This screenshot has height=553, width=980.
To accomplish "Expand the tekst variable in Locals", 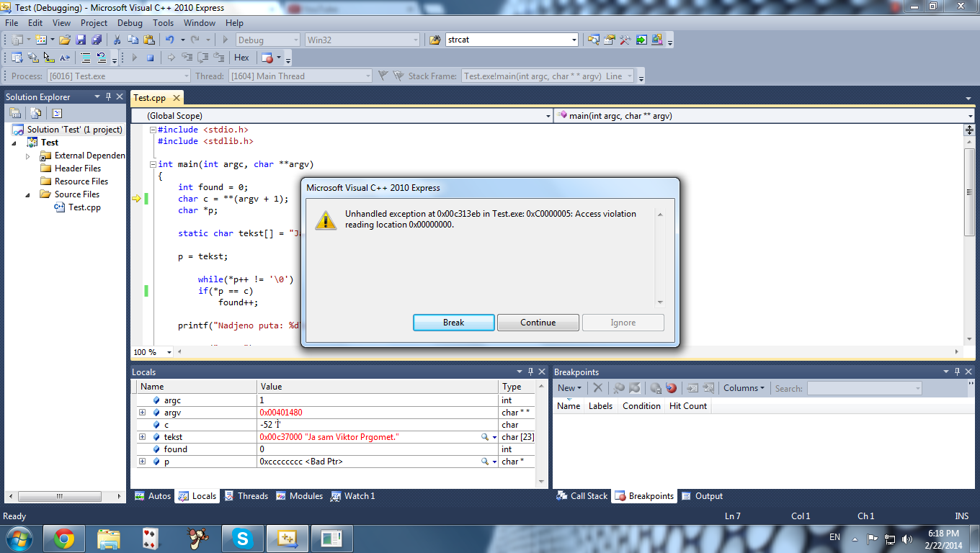I will click(142, 437).
